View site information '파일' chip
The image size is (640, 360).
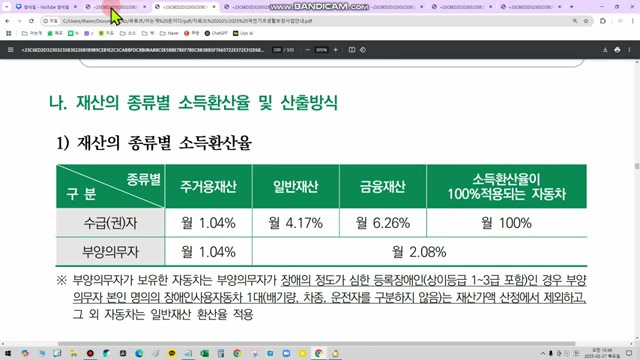(51, 21)
